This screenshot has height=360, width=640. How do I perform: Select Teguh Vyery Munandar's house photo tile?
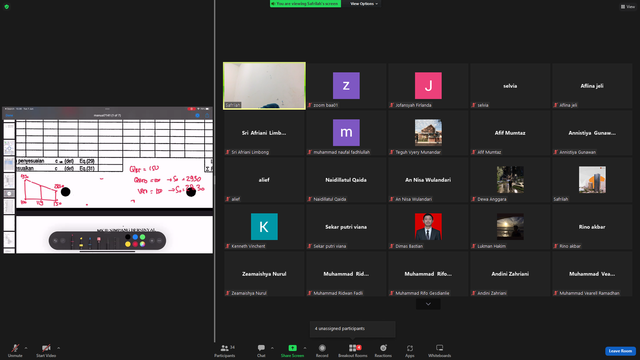click(428, 133)
